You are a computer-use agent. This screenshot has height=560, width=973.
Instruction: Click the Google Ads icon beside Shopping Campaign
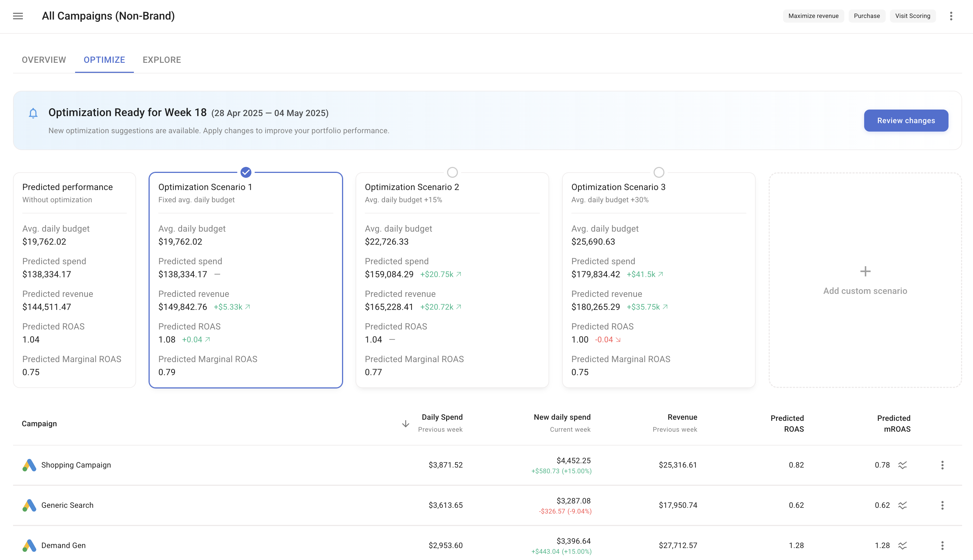(x=30, y=465)
